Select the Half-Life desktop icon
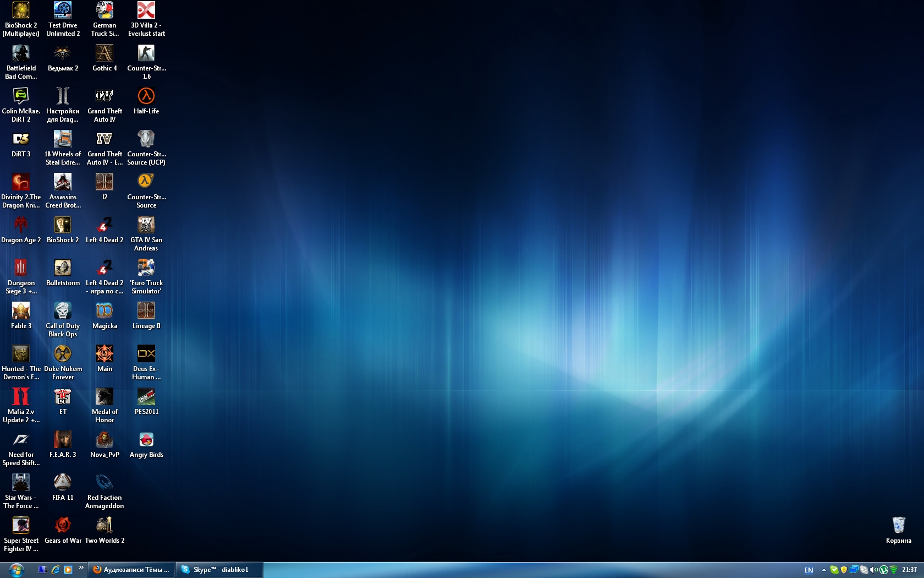The width and height of the screenshot is (924, 578). [x=146, y=101]
